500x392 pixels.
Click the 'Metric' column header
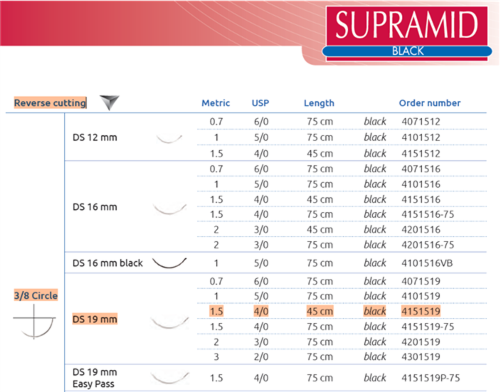[x=216, y=103]
